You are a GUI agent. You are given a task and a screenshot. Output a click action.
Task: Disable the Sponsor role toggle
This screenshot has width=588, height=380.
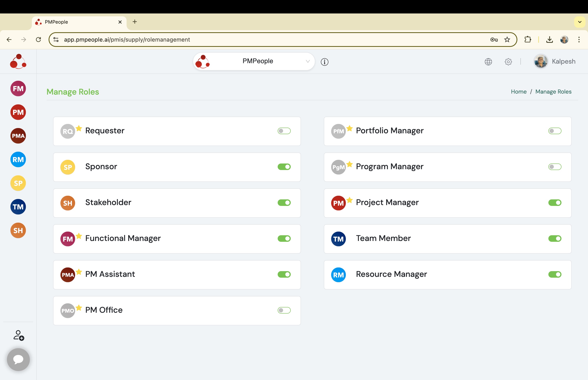(x=284, y=167)
